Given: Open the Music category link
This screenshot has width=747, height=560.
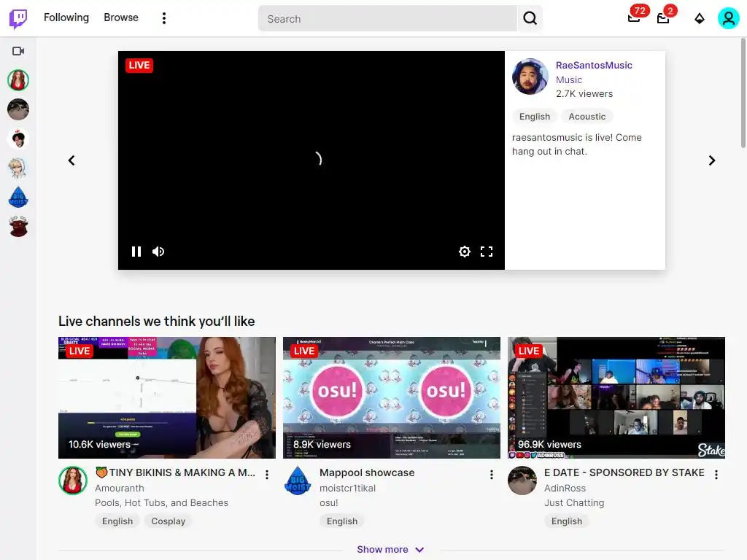Looking at the screenshot, I should pyautogui.click(x=569, y=80).
